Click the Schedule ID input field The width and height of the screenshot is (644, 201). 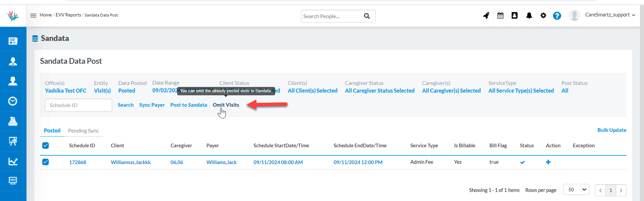78,105
